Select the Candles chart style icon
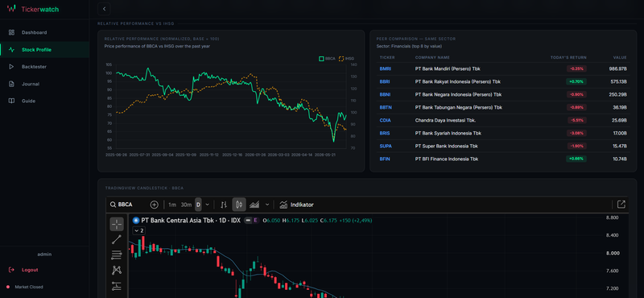Screen dimensions: 644x298 point(239,205)
